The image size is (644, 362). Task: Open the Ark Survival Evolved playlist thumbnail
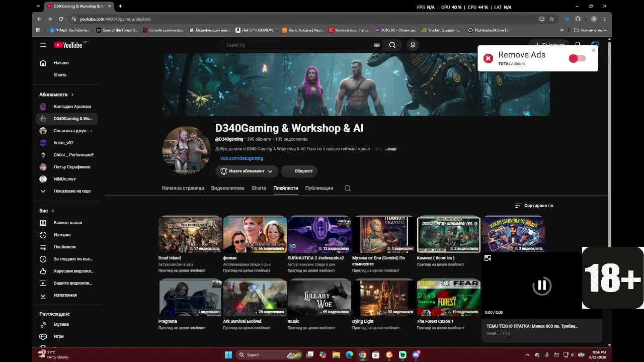click(255, 298)
